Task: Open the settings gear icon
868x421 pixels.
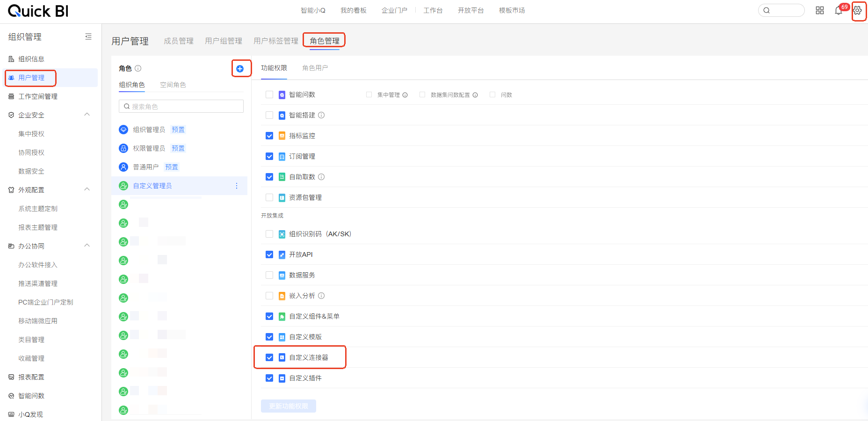Action: tap(857, 10)
